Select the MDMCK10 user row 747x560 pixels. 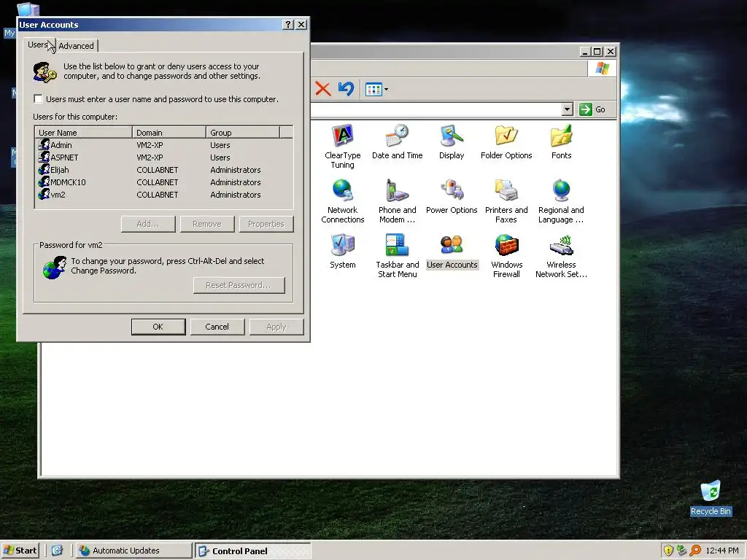[x=164, y=182]
